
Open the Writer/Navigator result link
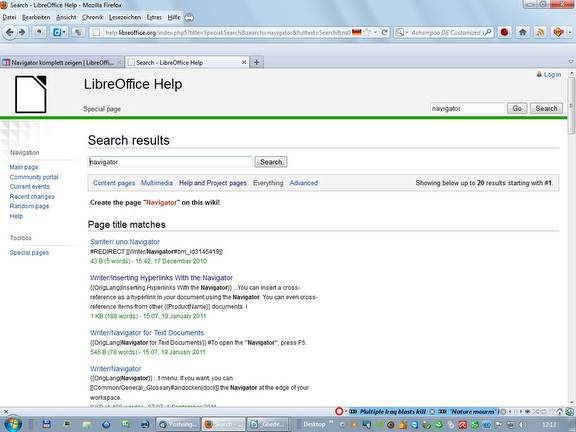coord(116,369)
